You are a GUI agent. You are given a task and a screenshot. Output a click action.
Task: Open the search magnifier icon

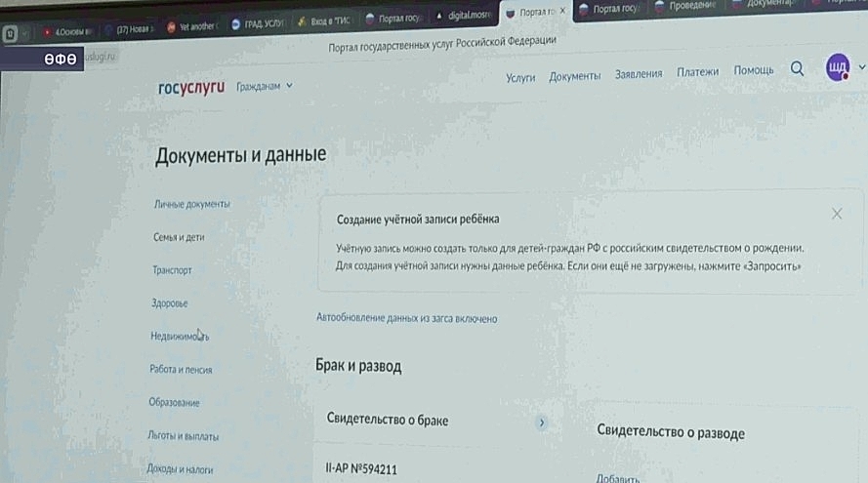point(797,68)
